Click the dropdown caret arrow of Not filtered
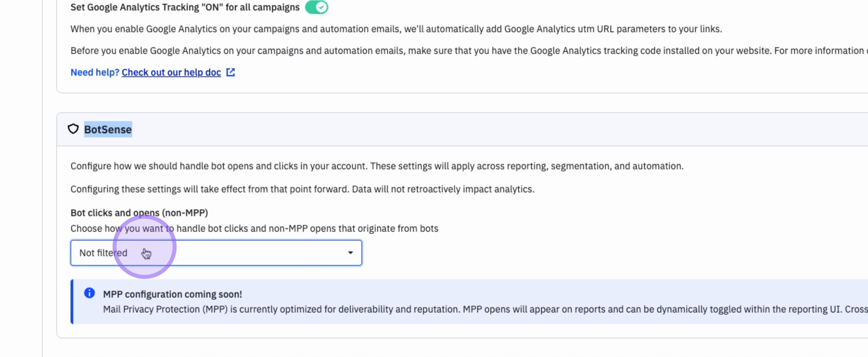The height and width of the screenshot is (357, 868). pos(350,253)
